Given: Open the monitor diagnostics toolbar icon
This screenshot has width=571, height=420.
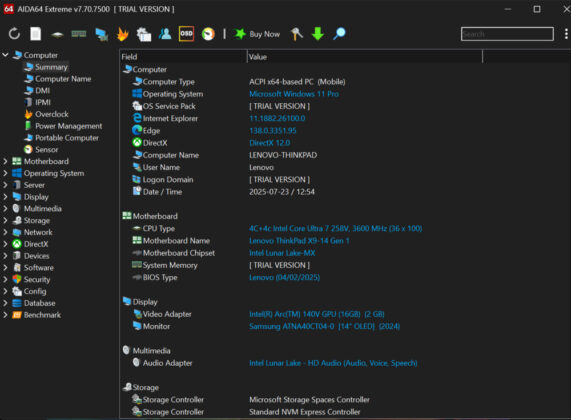Looking at the screenshot, I should click(x=101, y=34).
